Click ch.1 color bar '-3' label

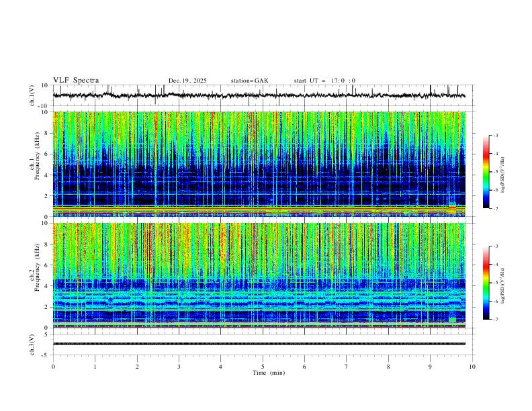496,135
